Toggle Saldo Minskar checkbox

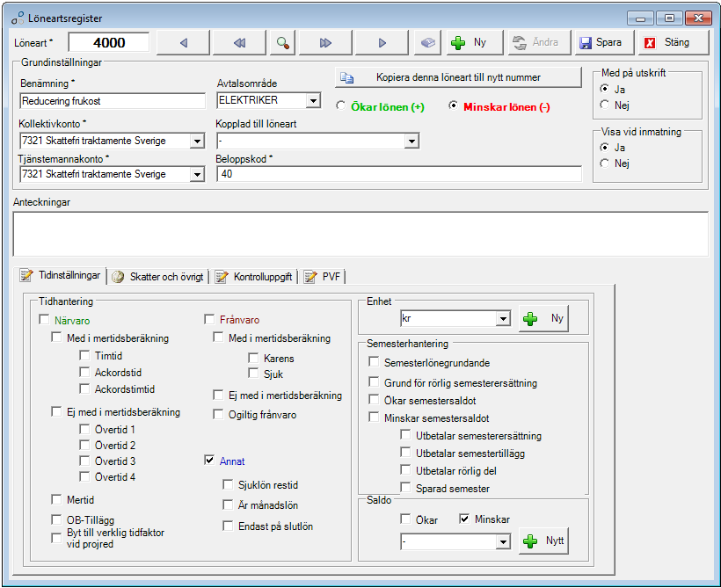click(x=464, y=519)
